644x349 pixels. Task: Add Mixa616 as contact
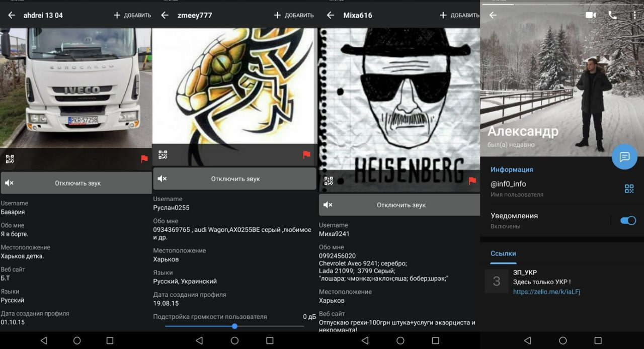pos(459,15)
